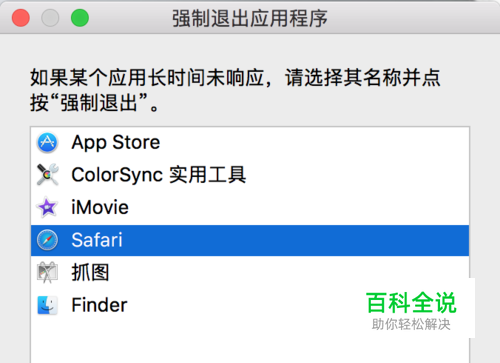Click the instruction text about unresponsive apps
Image resolution: width=500 pixels, height=363 pixels.
point(235,90)
